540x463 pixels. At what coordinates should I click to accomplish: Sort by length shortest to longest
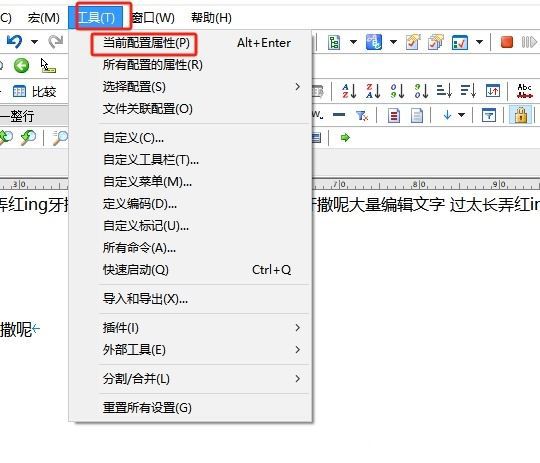pos(444,91)
